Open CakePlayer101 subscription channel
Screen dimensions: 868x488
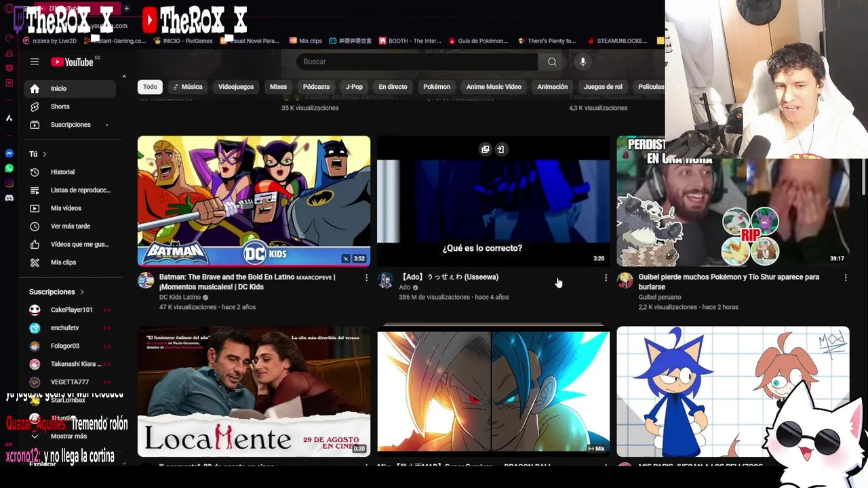tap(70, 310)
